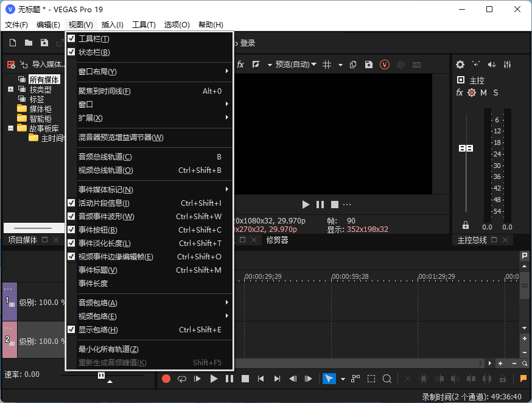Toggle 显示包络(H) checkbox
Image resolution: width=532 pixels, height=403 pixels.
point(71,329)
